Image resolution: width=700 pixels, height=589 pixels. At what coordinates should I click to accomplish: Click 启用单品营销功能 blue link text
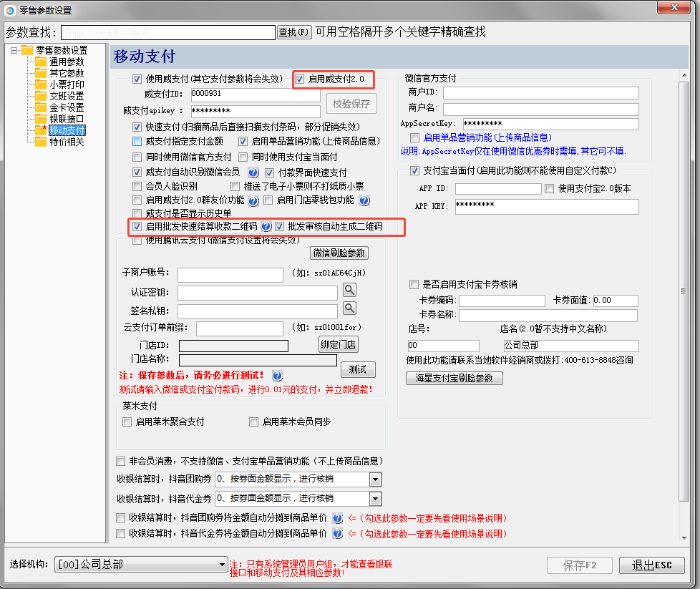487,137
